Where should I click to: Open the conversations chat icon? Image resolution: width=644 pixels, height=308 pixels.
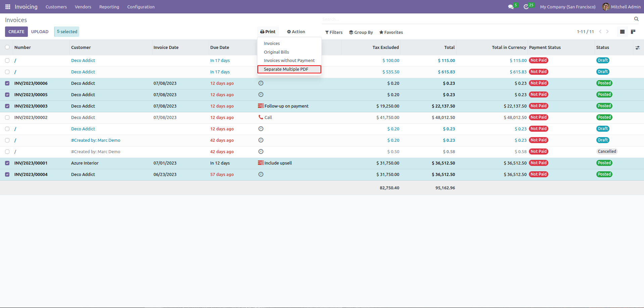[511, 7]
